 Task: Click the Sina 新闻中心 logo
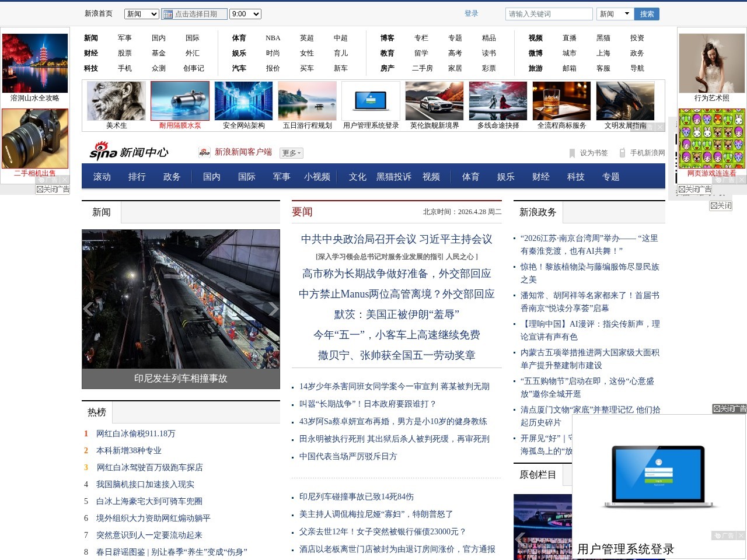pos(128,151)
